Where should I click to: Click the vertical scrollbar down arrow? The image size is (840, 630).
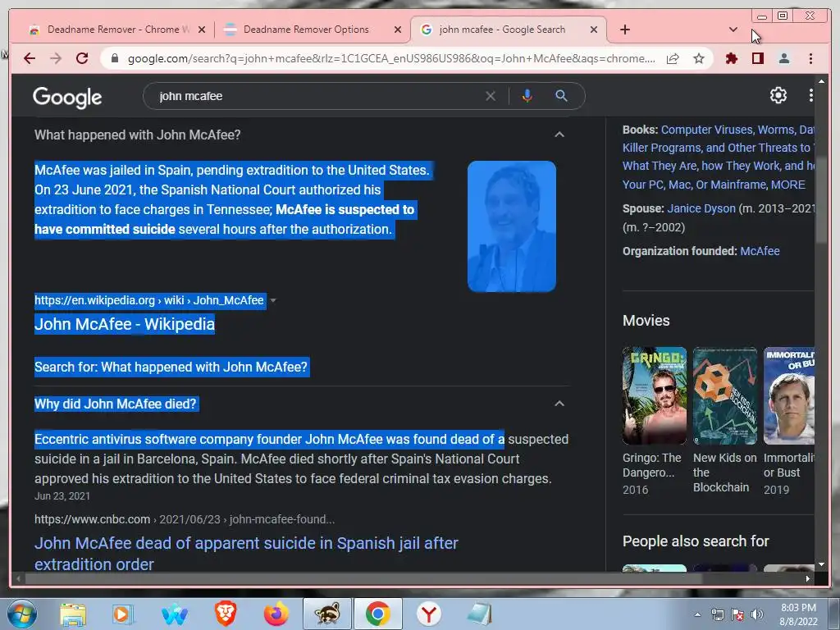(x=821, y=564)
